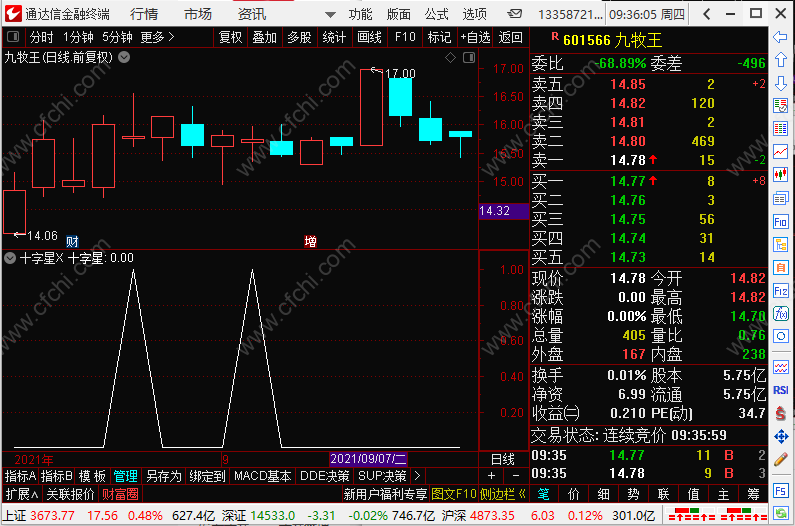Select the 笔 tab in tick panel
795x526 pixels.
click(543, 494)
